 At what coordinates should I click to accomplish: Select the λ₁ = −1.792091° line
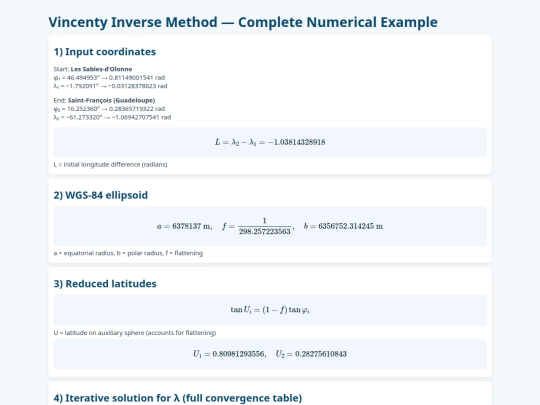110,86
